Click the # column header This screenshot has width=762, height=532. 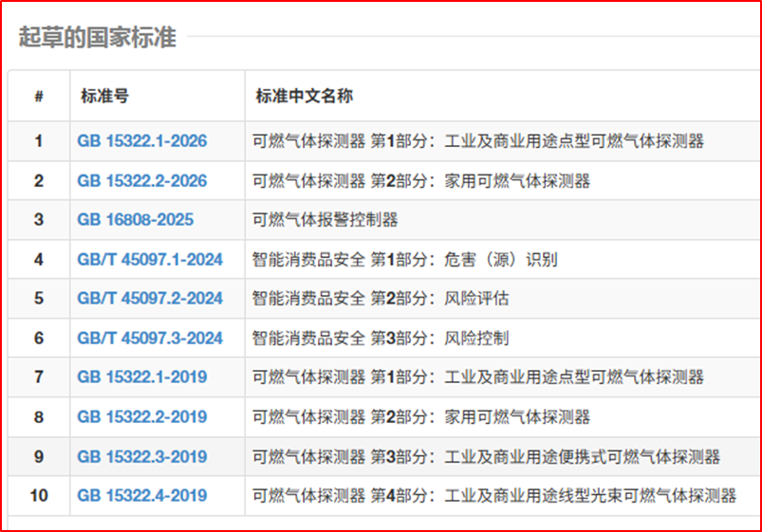39,96
